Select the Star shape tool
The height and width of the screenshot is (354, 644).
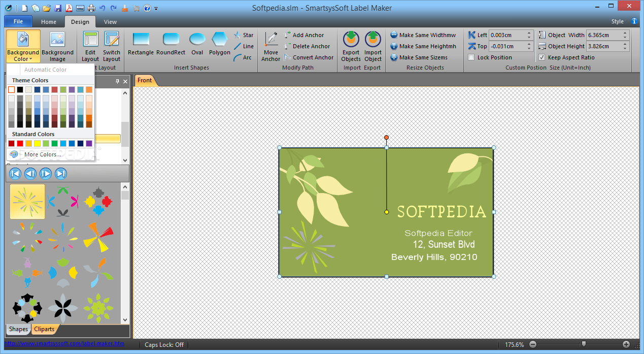[244, 35]
